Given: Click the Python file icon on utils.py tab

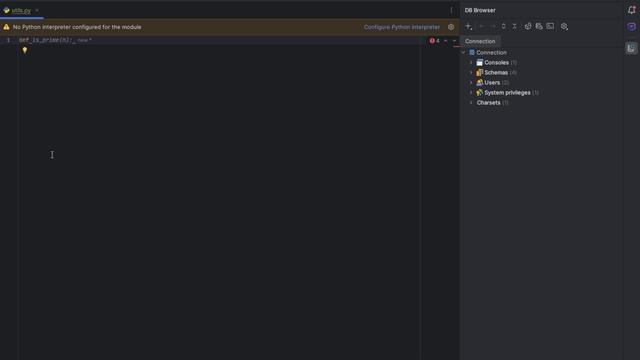Looking at the screenshot, I should click(x=7, y=10).
